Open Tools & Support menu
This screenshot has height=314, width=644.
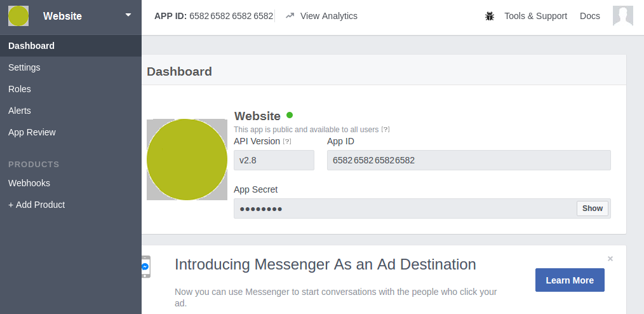pyautogui.click(x=535, y=16)
